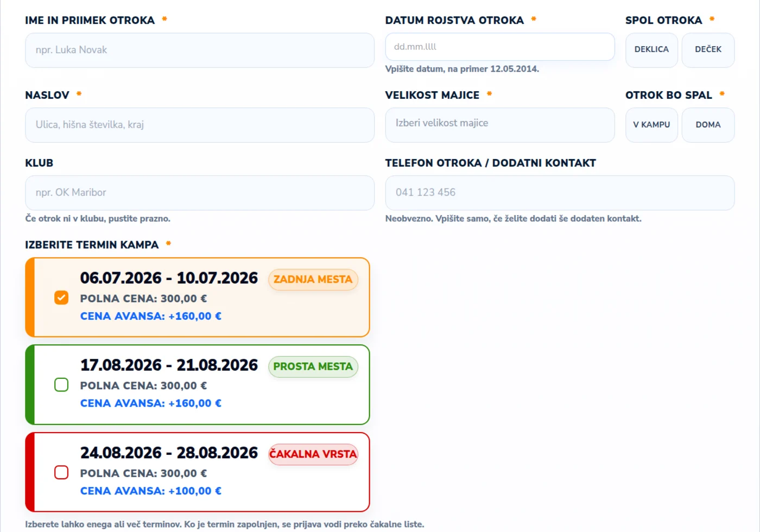Click the ZADNJA MESTA badge

(x=313, y=280)
